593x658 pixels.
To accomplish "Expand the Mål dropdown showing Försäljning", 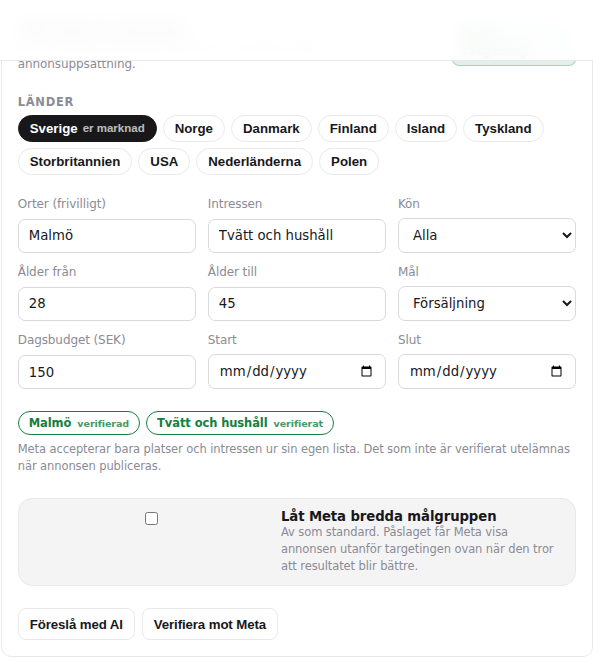I will tap(487, 303).
